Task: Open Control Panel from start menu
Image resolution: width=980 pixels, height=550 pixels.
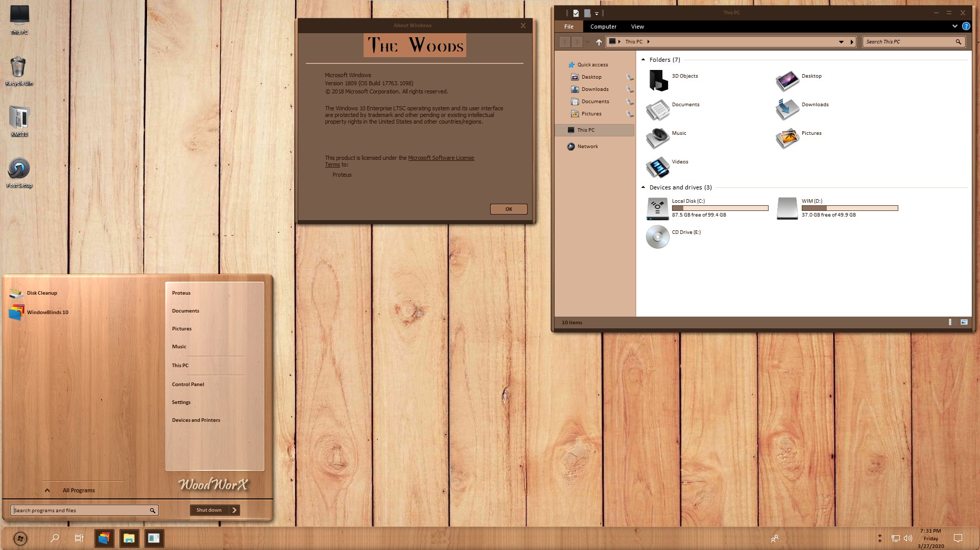Action: click(x=188, y=385)
